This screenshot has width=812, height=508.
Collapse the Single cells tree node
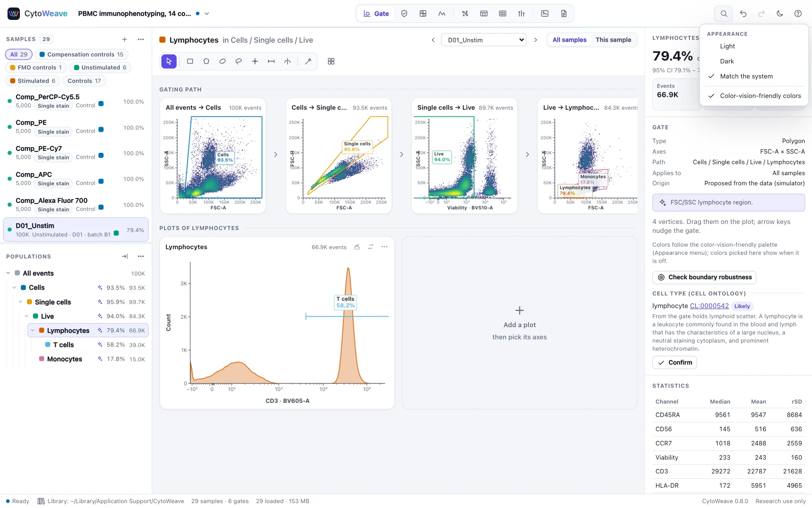(20, 302)
